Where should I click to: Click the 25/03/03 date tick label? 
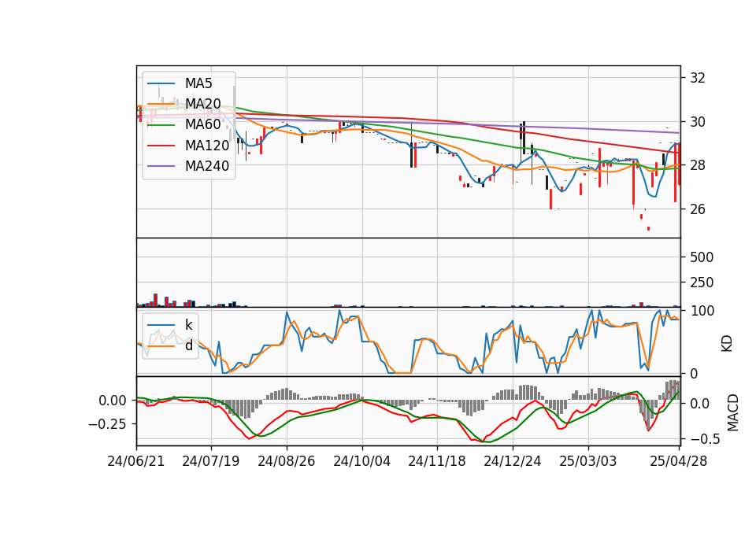(x=587, y=461)
